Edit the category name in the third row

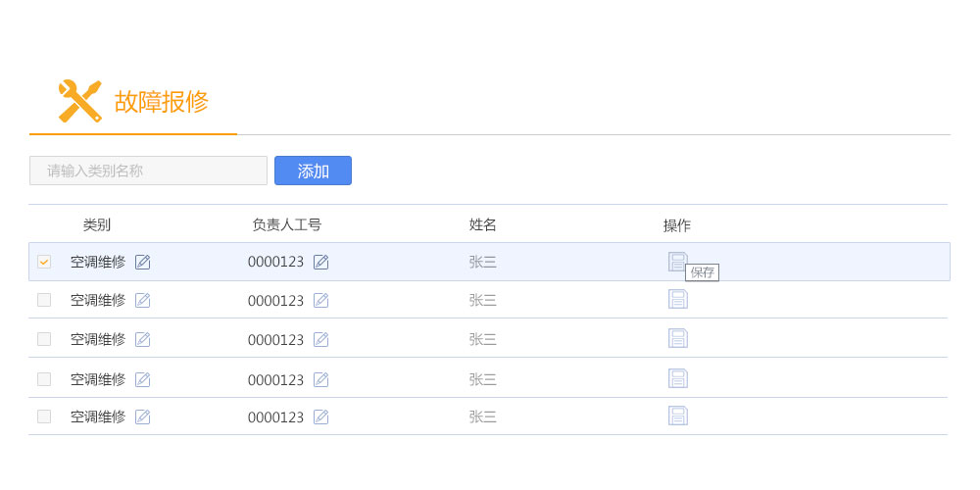pyautogui.click(x=142, y=340)
